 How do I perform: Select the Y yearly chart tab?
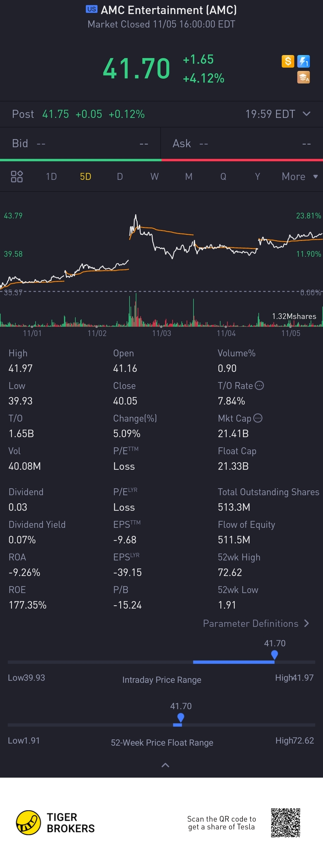click(x=257, y=177)
